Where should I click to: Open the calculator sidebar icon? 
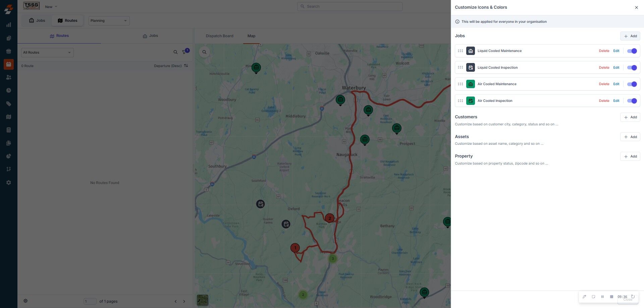point(9,130)
